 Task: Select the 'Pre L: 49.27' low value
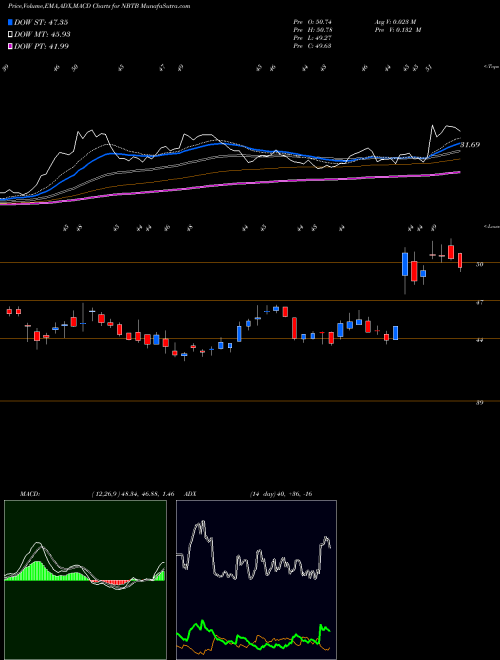click(313, 38)
